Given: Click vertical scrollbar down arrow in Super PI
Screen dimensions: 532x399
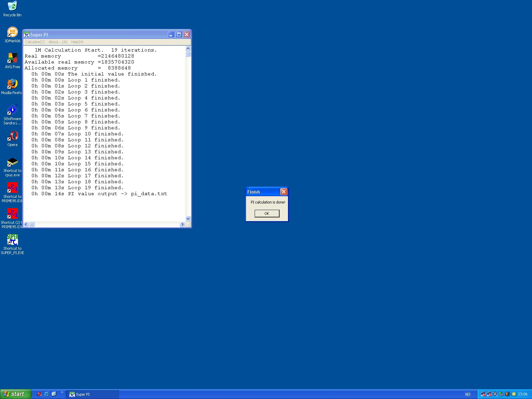Looking at the screenshot, I should point(188,218).
